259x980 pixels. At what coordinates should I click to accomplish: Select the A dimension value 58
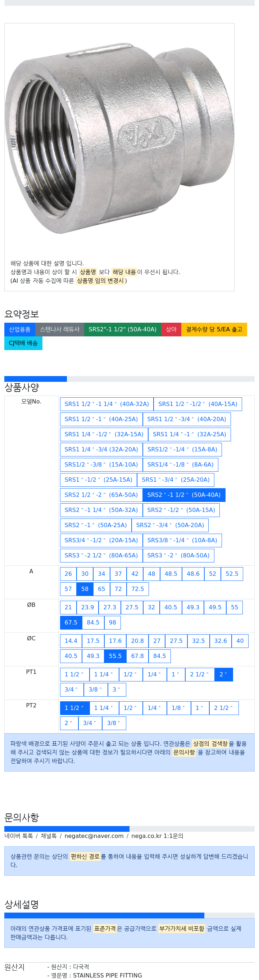point(85,589)
